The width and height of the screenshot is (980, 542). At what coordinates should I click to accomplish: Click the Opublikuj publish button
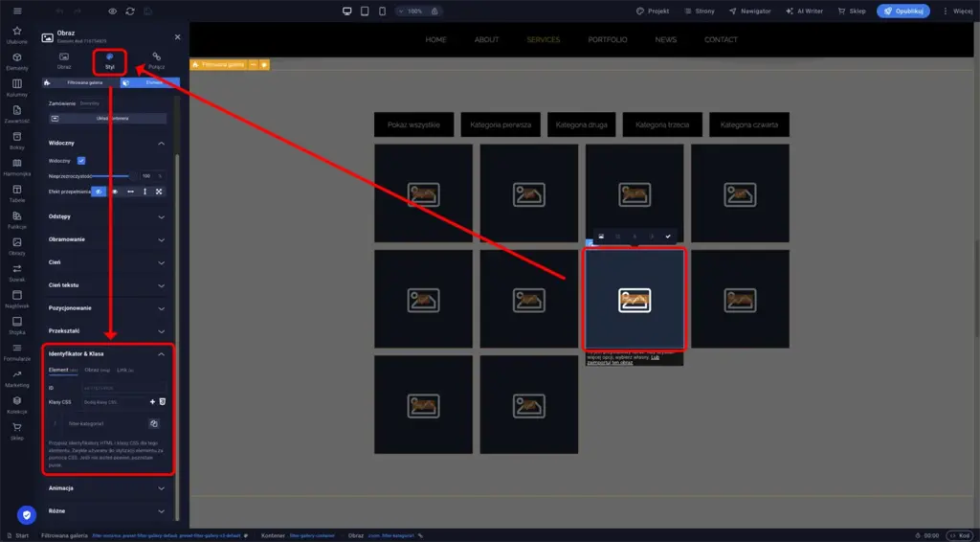[x=903, y=11]
